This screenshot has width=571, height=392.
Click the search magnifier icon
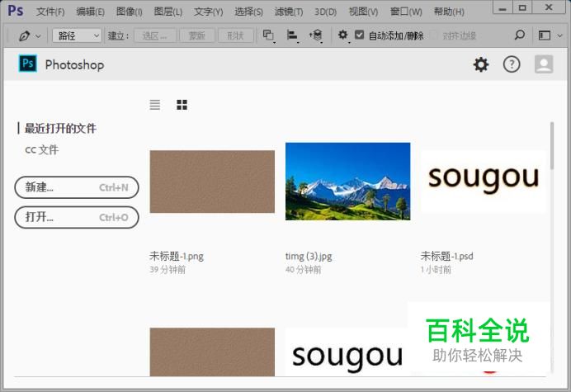click(520, 35)
